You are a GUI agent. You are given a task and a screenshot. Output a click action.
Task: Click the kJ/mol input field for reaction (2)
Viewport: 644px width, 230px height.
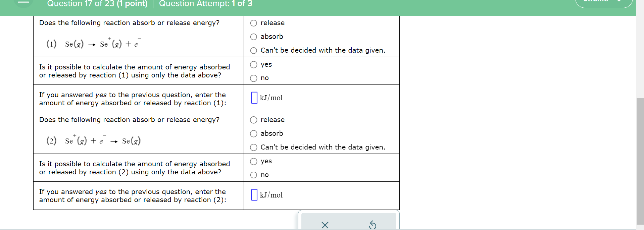[254, 195]
